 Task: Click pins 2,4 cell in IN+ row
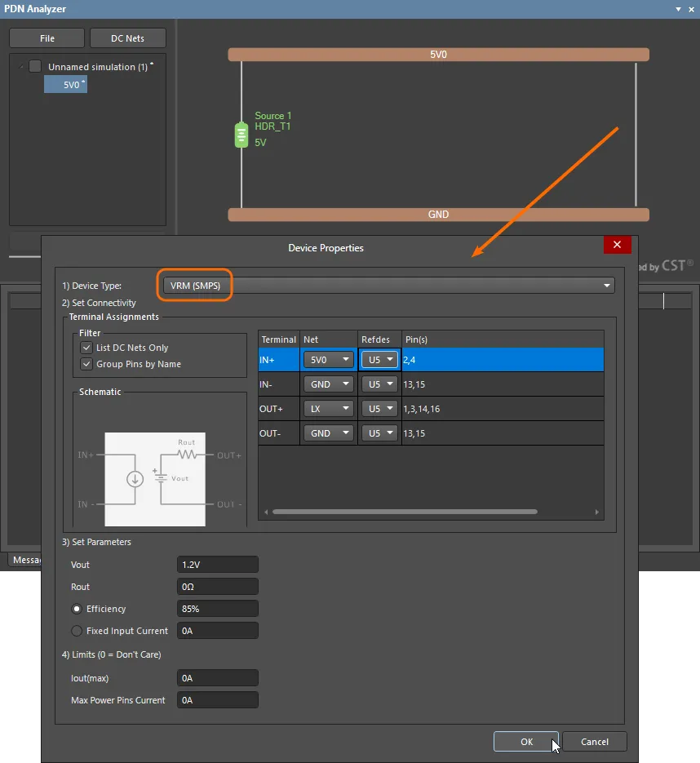[503, 360]
